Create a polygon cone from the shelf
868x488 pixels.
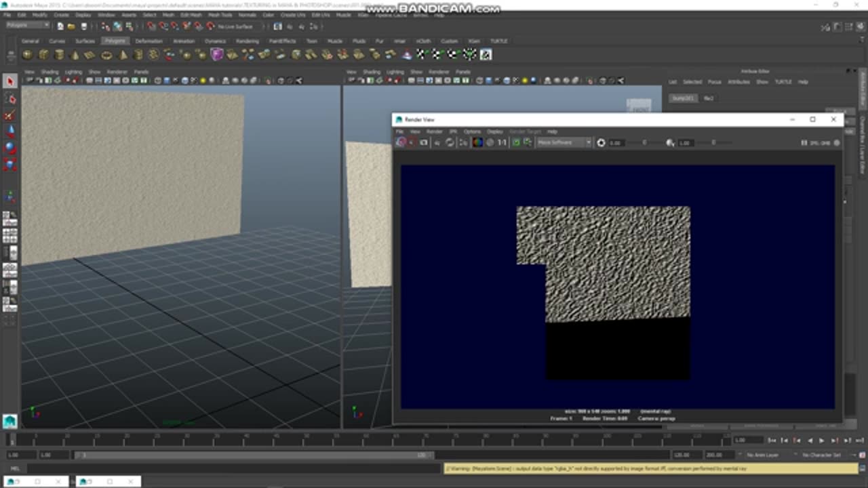75,55
